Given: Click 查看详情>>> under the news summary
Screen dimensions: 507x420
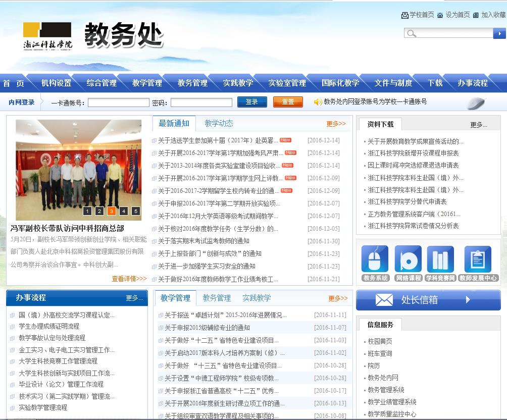Looking at the screenshot, I should pyautogui.click(x=129, y=279).
